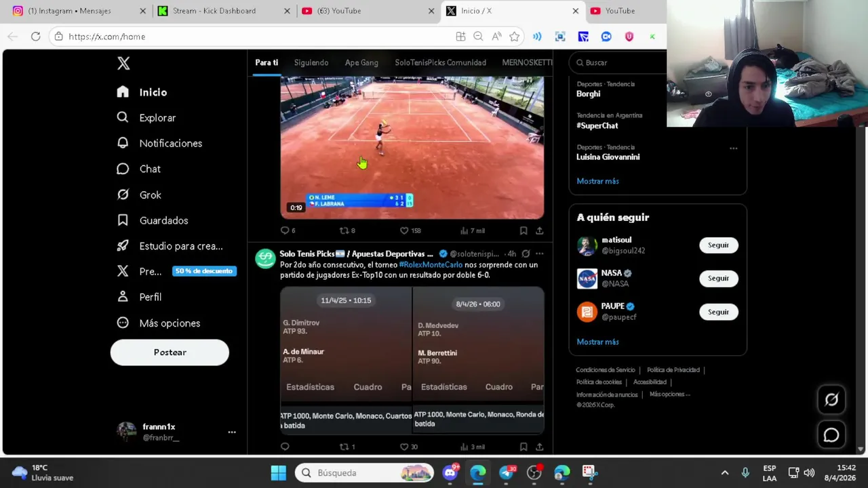
Task: Open Guardados bookmarks
Action: (153, 220)
